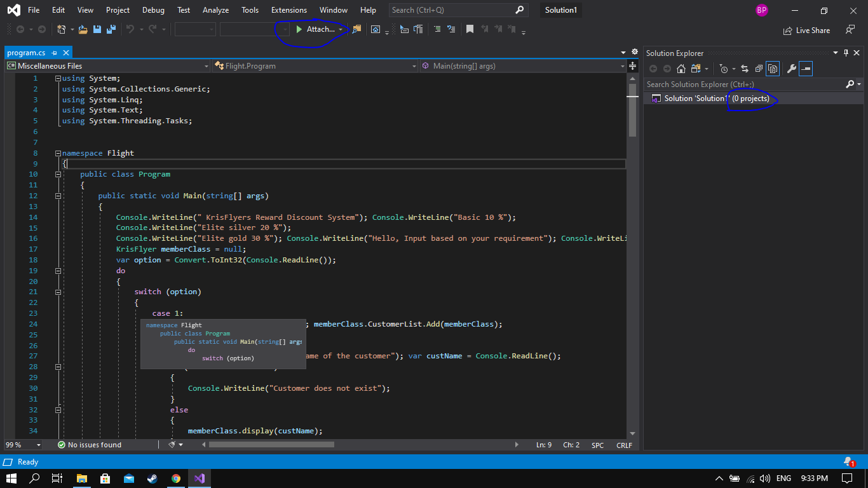Expand the Flight.Program type dropdown
This screenshot has height=488, width=868.
[x=314, y=66]
